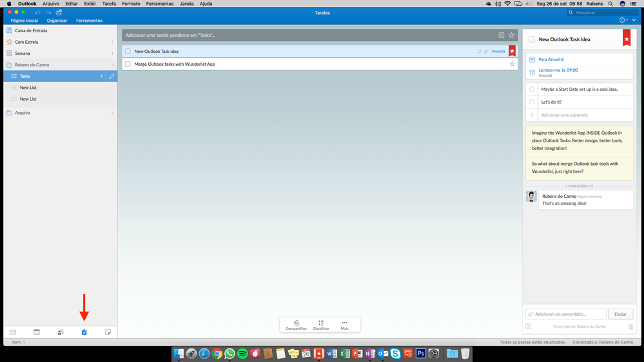Expand the ribbon with the chevron arrow
644x362 pixels.
click(634, 20)
